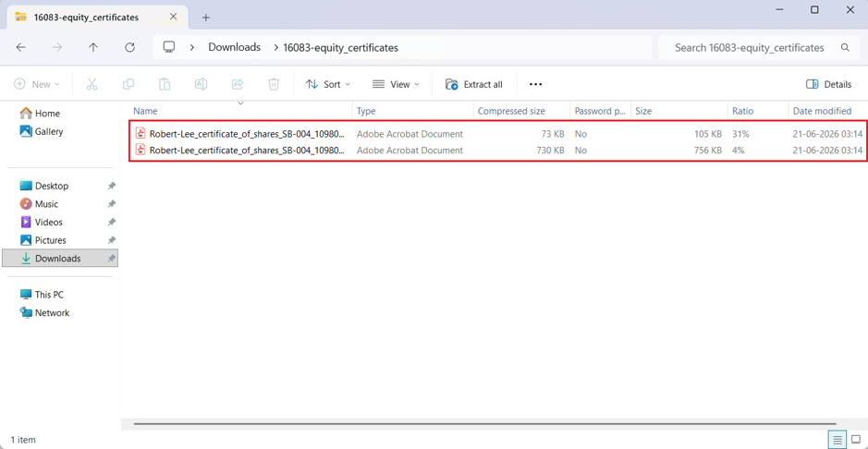Click the Cut scissors icon
The image size is (868, 449).
tap(92, 84)
